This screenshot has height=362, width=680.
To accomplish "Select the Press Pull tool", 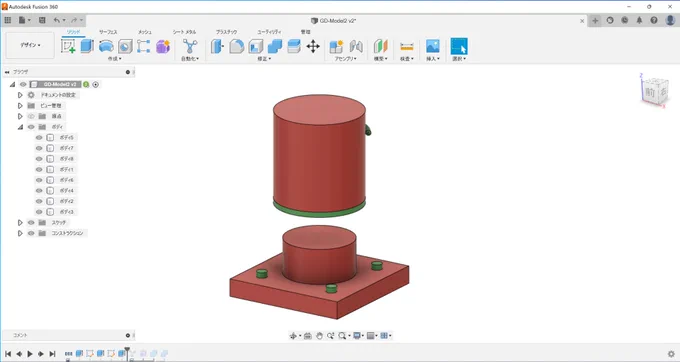I will pyautogui.click(x=217, y=46).
